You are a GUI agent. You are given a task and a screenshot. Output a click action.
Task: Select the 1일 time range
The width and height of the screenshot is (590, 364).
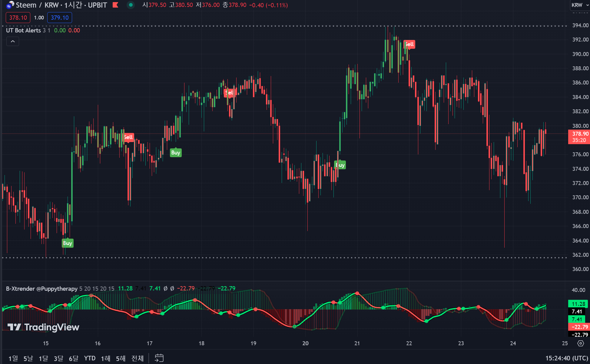tap(13, 358)
